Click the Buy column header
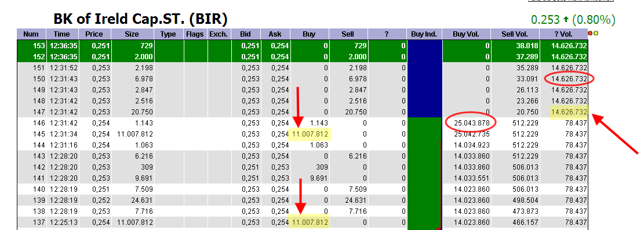 coord(310,34)
